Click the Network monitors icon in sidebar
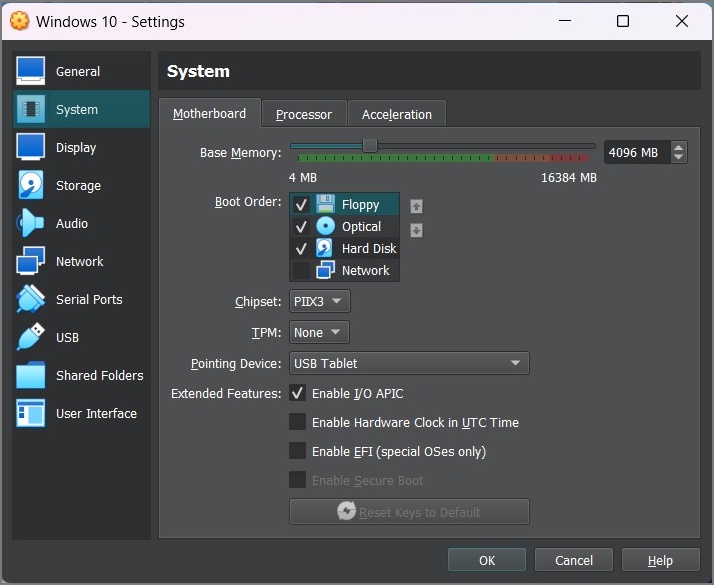The height and width of the screenshot is (585, 714). click(31, 261)
